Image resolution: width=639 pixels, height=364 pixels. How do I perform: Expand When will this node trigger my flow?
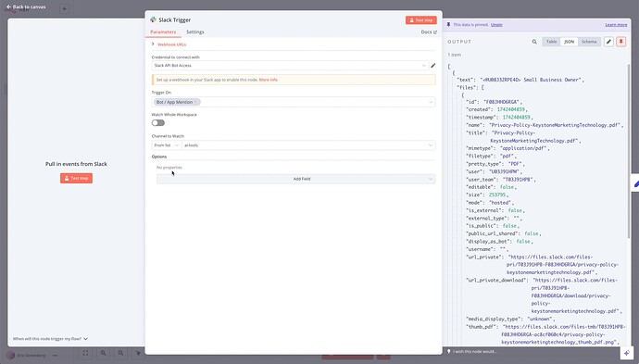(50, 338)
